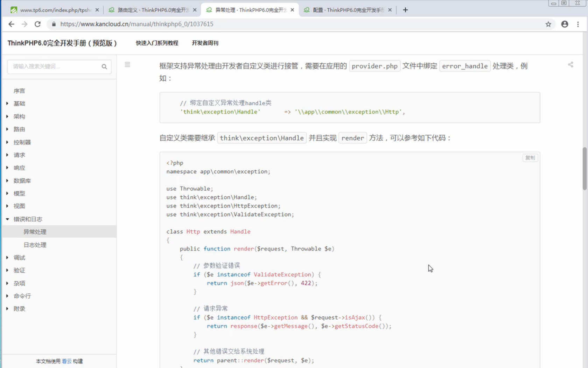The height and width of the screenshot is (368, 588).
Task: Click the comment // 请求异常
Action: point(210,308)
